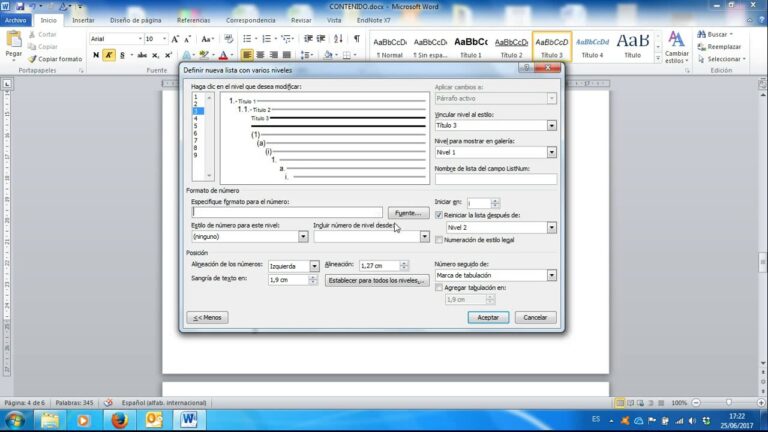This screenshot has height=432, width=768.
Task: Click the Copiar formato brush icon
Action: click(x=32, y=59)
